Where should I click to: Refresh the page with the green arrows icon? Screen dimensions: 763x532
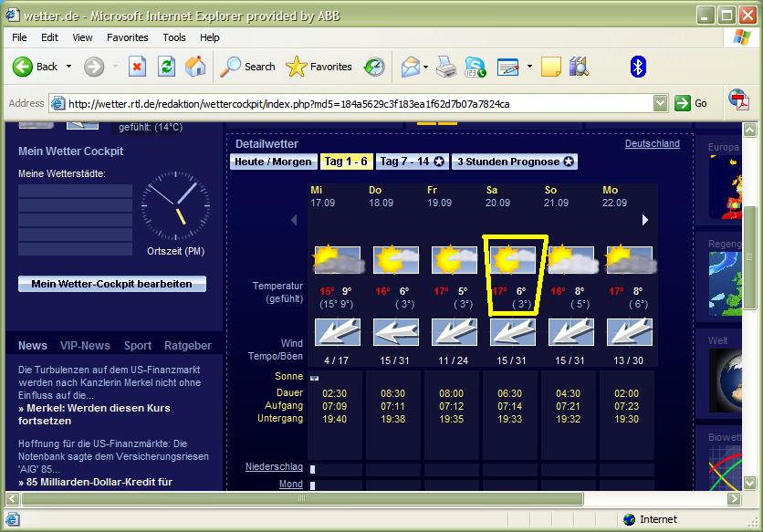(x=166, y=67)
